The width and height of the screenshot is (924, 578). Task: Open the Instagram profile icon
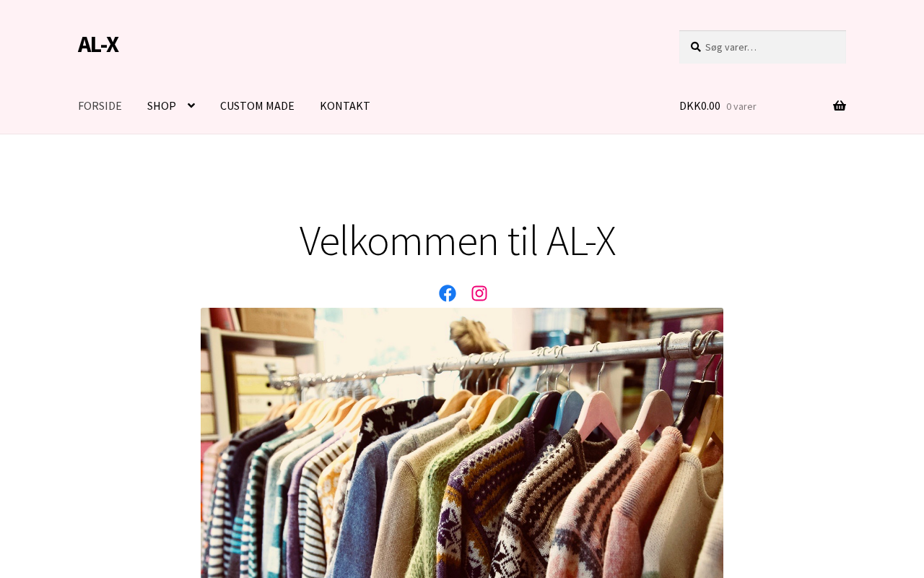coord(479,293)
